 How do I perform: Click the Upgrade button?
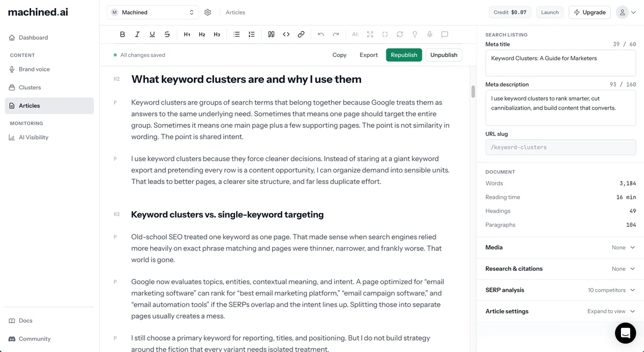click(589, 12)
